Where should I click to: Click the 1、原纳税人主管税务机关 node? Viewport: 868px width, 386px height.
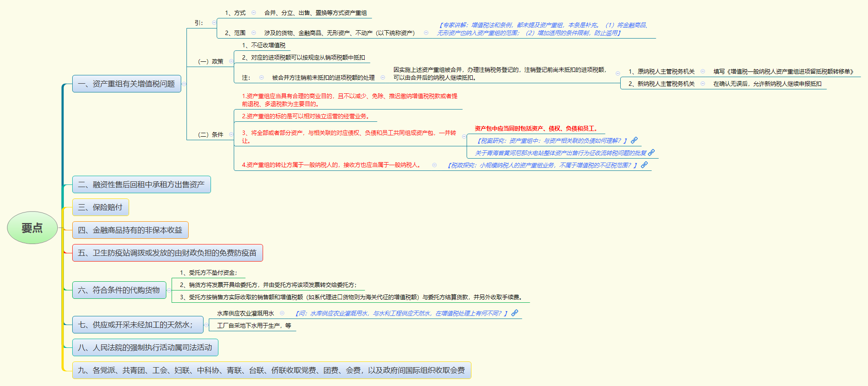pos(661,71)
